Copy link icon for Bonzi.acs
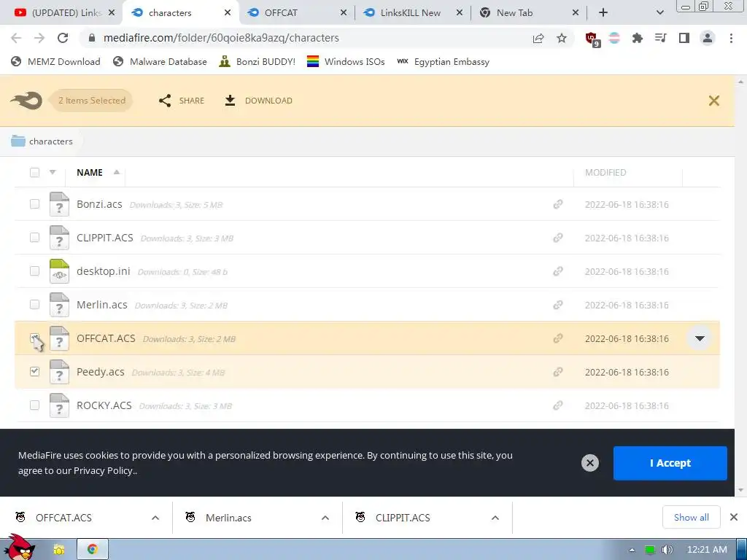 [558, 204]
